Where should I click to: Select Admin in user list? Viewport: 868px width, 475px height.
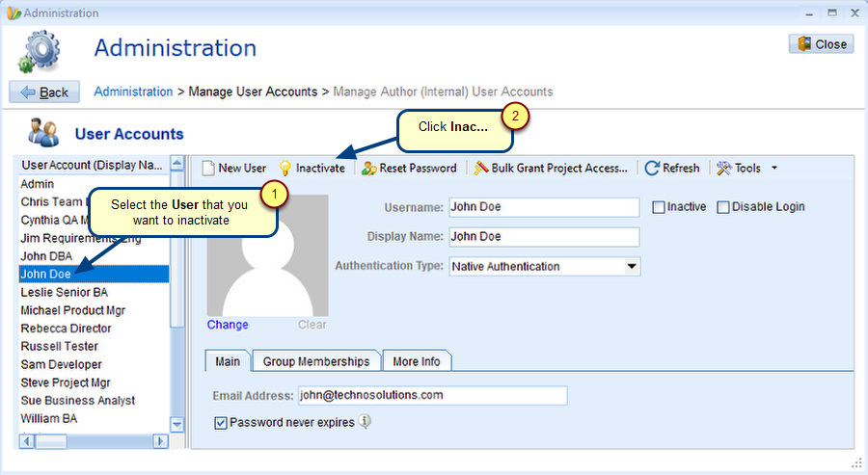(x=94, y=184)
